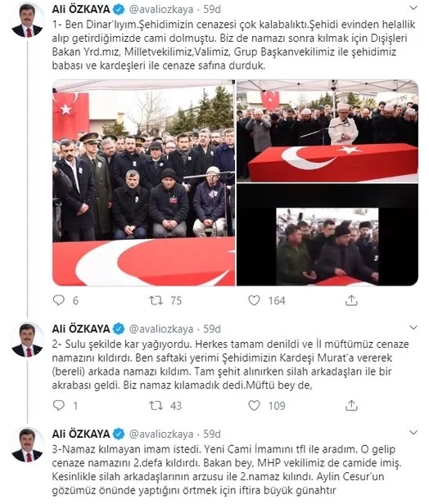
Task: Click the verified badge on the second tweet
Action: [x=119, y=329]
